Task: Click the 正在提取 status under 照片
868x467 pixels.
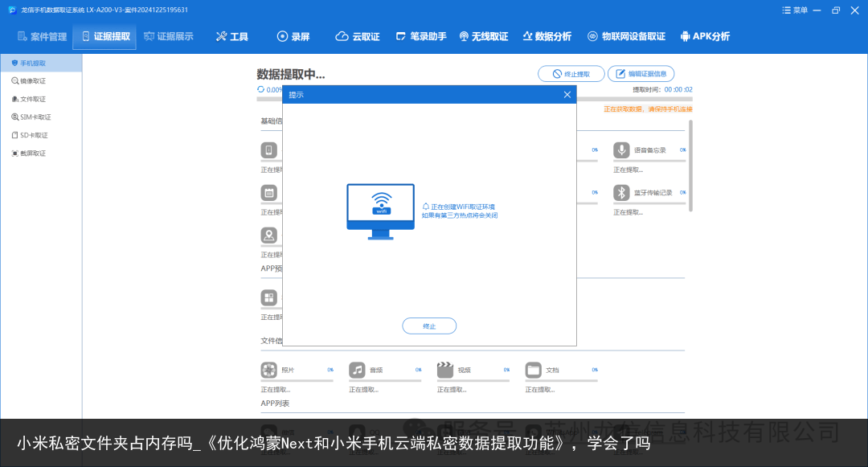Action: [276, 390]
